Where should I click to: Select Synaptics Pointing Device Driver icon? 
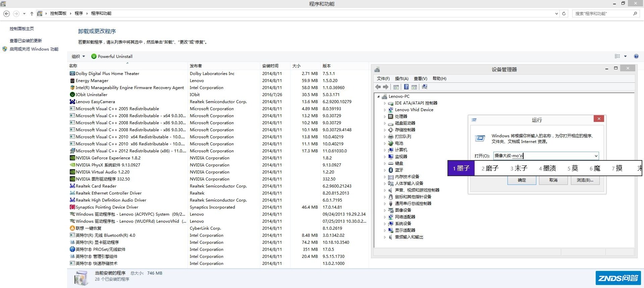[72, 207]
